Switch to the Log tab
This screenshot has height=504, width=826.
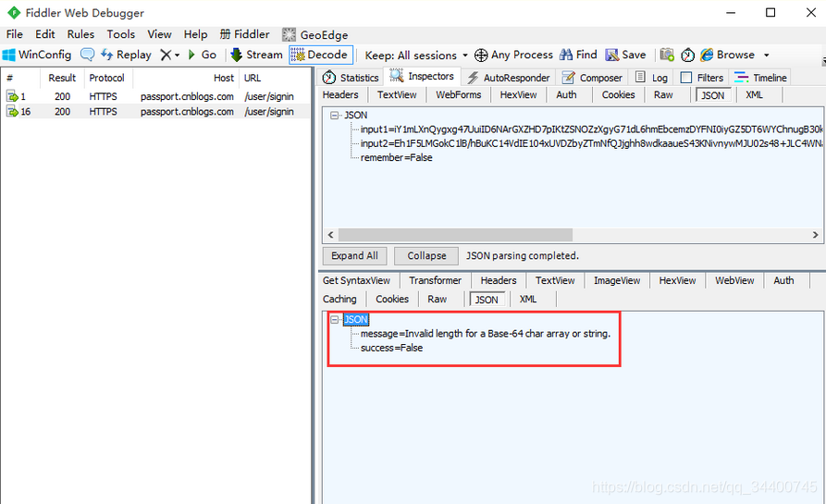coord(651,78)
